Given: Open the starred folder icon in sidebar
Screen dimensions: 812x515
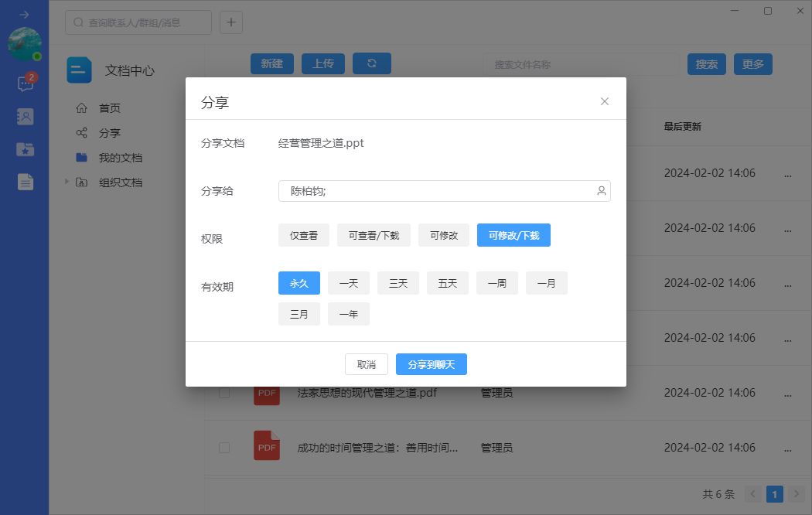Looking at the screenshot, I should [x=25, y=149].
